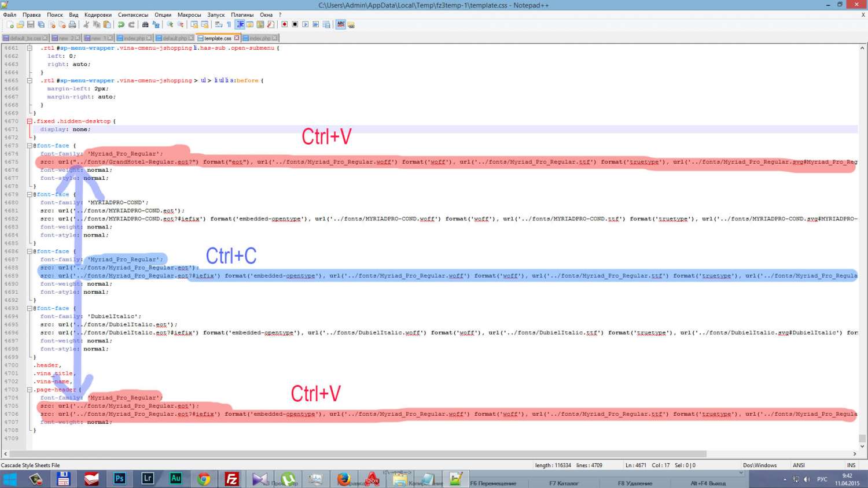This screenshot has height=488, width=868.
Task: Open Find with the binoculars icon
Action: pos(145,24)
